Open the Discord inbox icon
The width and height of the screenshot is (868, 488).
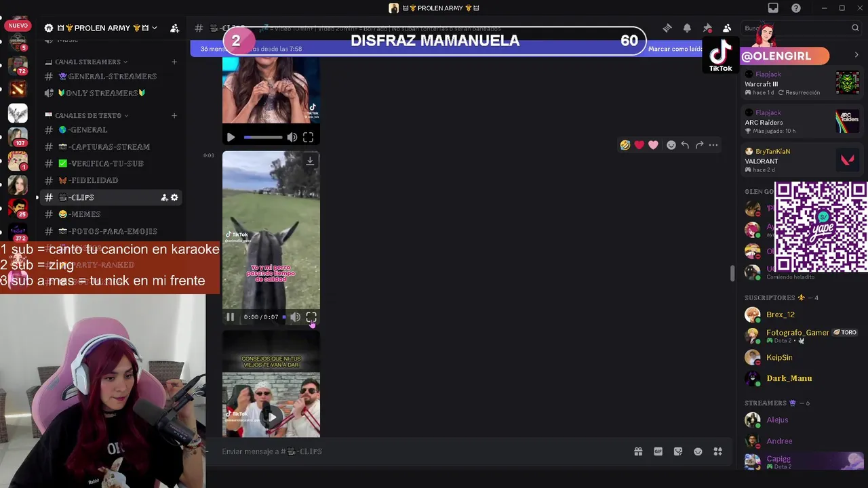pyautogui.click(x=773, y=8)
